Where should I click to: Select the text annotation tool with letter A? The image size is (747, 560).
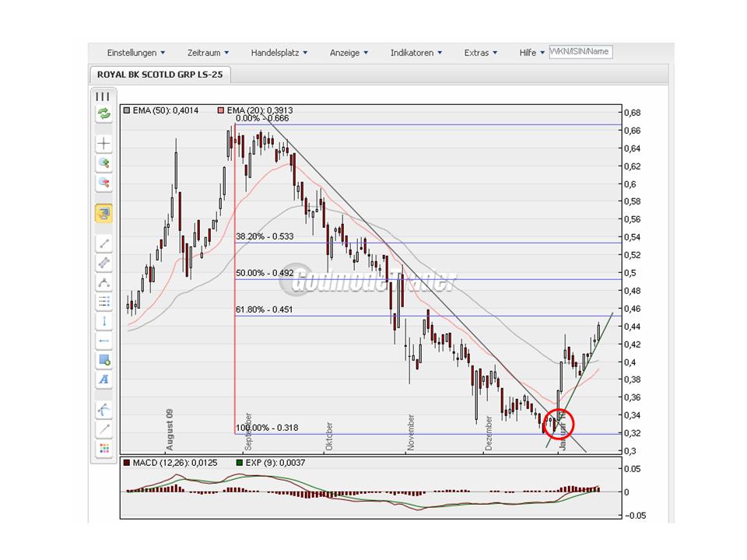tap(103, 380)
